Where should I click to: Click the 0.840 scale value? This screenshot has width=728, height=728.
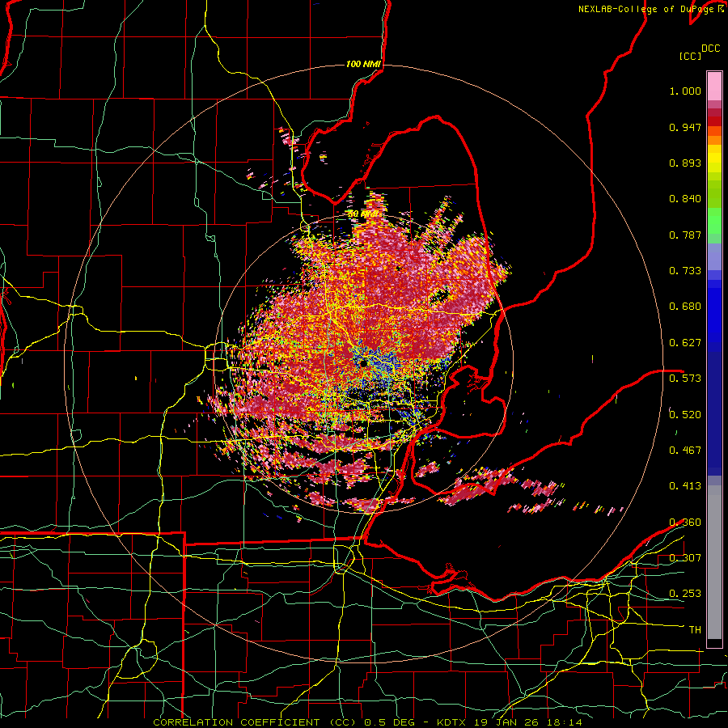(x=685, y=199)
